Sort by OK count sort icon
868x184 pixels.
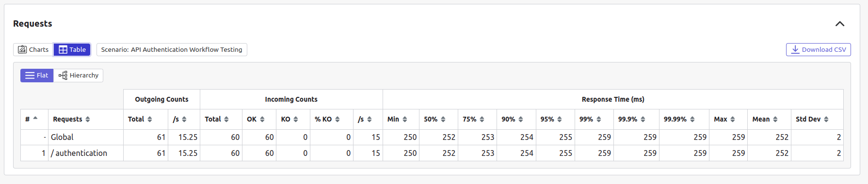pos(262,119)
